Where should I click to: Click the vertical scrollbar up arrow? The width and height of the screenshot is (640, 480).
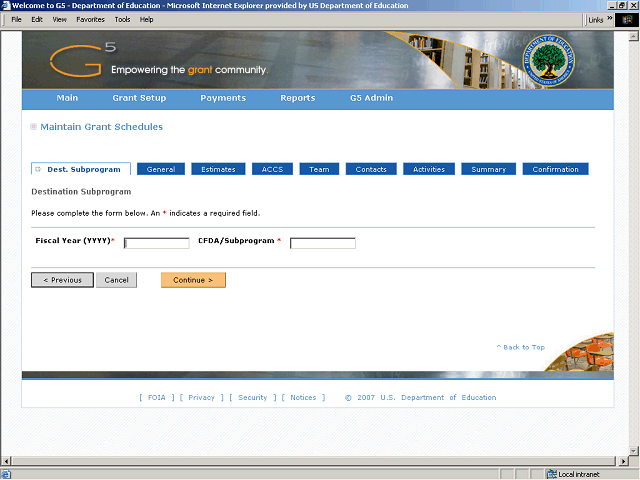633,36
